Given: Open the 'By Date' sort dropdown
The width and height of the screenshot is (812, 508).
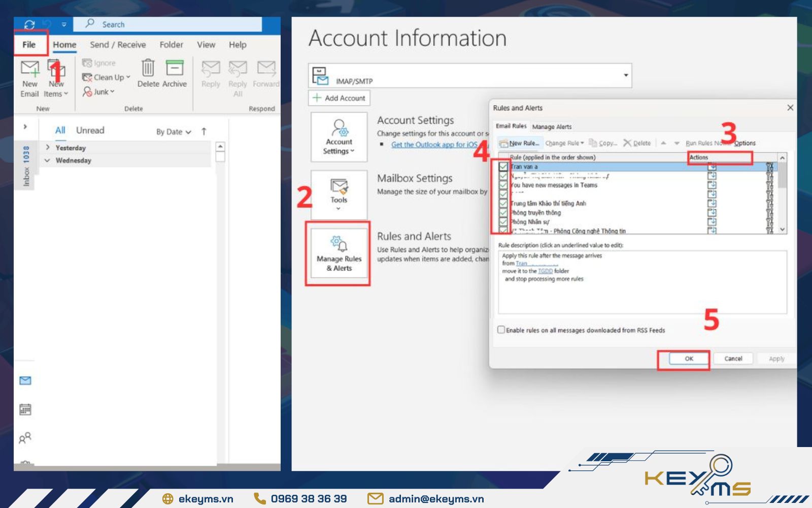Looking at the screenshot, I should (173, 131).
